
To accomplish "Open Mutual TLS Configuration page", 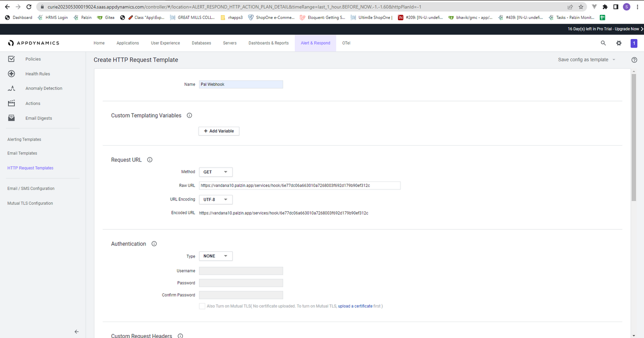I will (30, 203).
